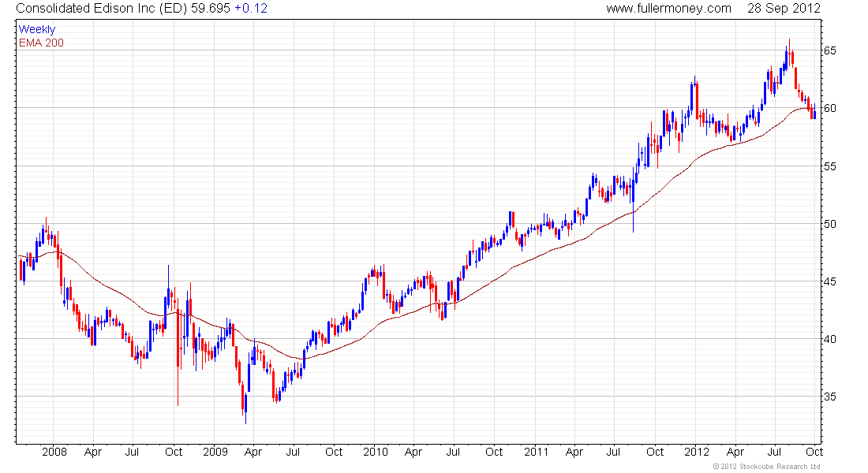Click the 60 price axis label
The width and height of the screenshot is (868, 473).
coord(830,109)
